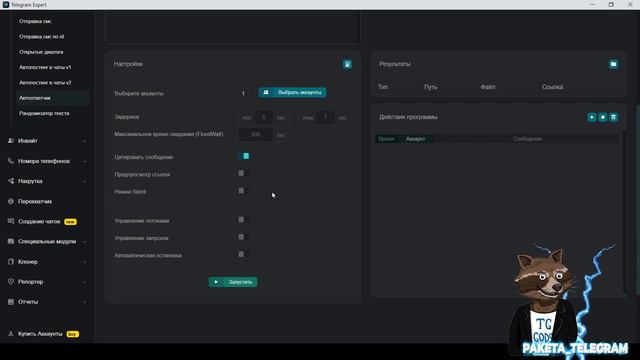640x360 pixels.
Task: Open the Результаты folder icon
Action: pyautogui.click(x=613, y=64)
